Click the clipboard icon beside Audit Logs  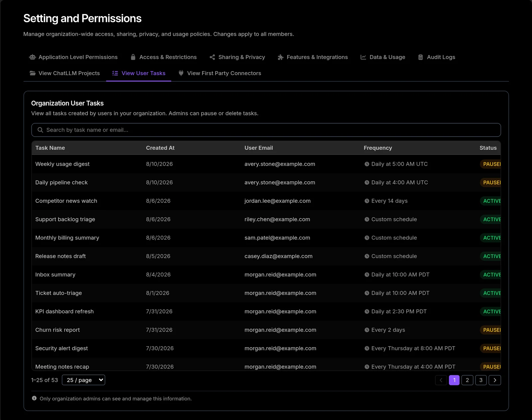[421, 57]
